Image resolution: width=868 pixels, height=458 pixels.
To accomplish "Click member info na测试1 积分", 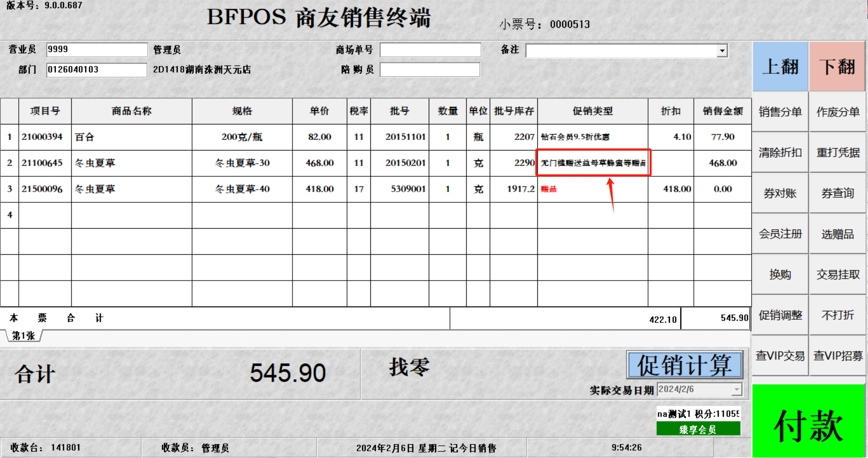I will 698,414.
